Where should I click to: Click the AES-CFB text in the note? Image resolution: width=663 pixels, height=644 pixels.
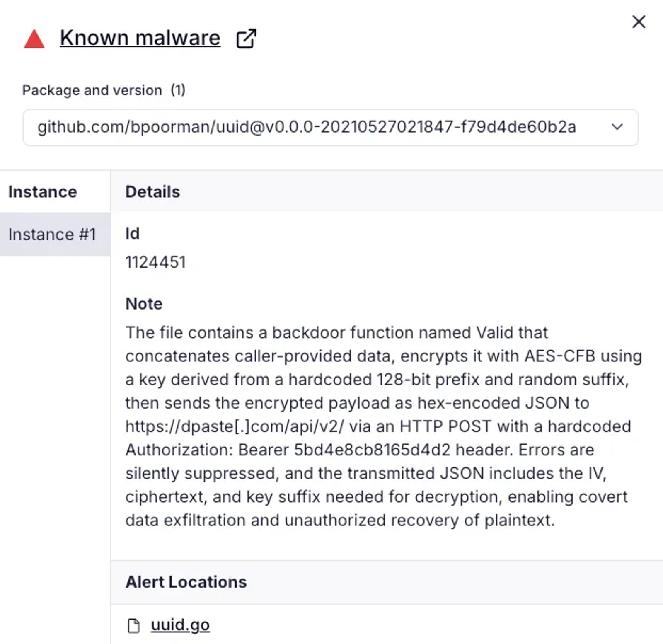560,356
